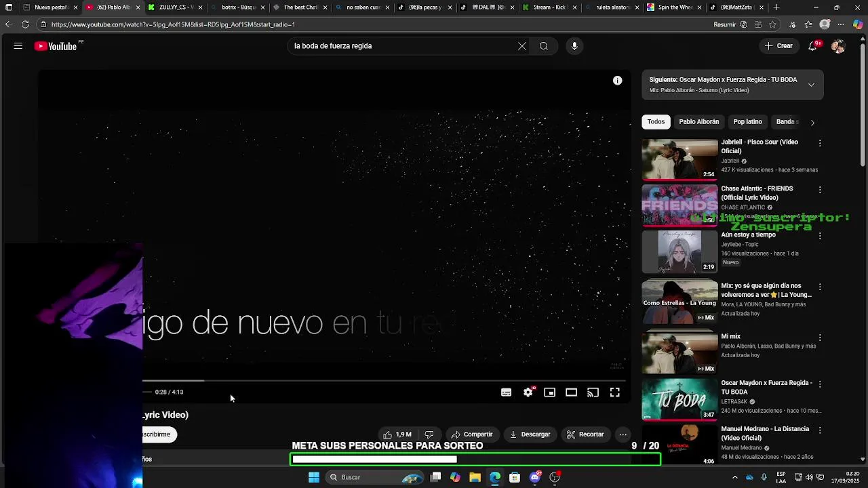Enable miniplayer mode
The height and width of the screenshot is (488, 868).
click(550, 392)
